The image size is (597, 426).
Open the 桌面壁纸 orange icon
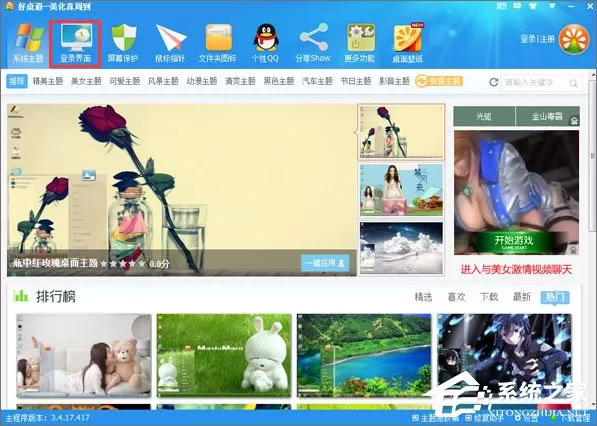coord(407,43)
